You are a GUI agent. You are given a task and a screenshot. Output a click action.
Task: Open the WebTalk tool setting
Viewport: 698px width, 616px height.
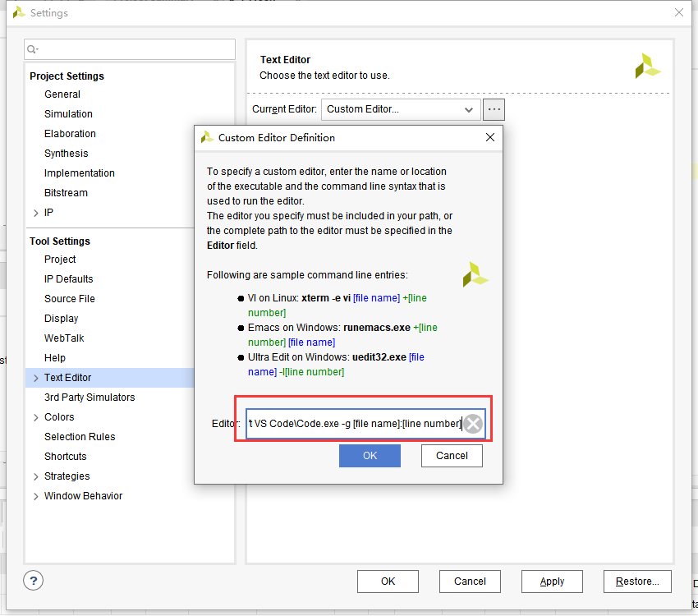64,338
